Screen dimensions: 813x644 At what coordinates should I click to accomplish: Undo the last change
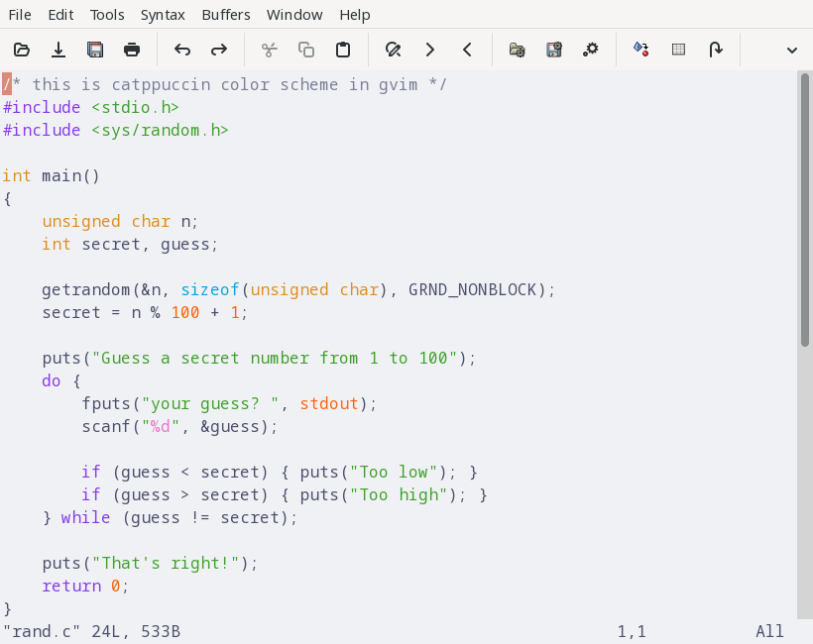click(x=182, y=50)
